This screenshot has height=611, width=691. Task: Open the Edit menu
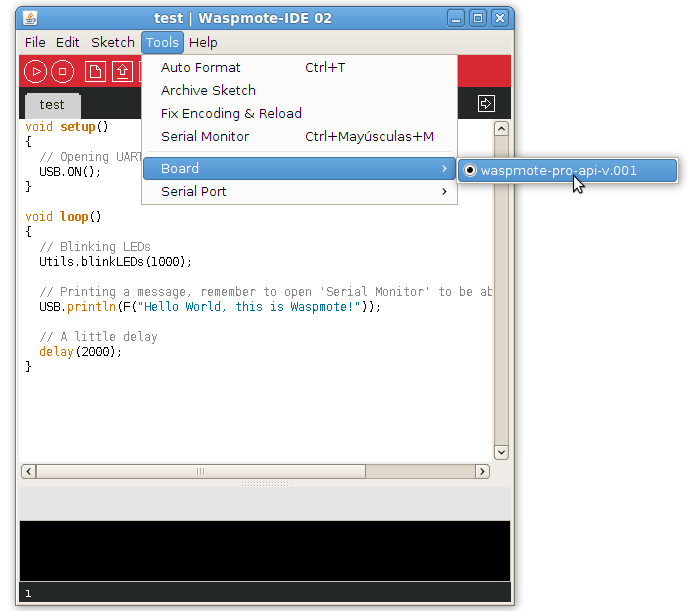[67, 43]
